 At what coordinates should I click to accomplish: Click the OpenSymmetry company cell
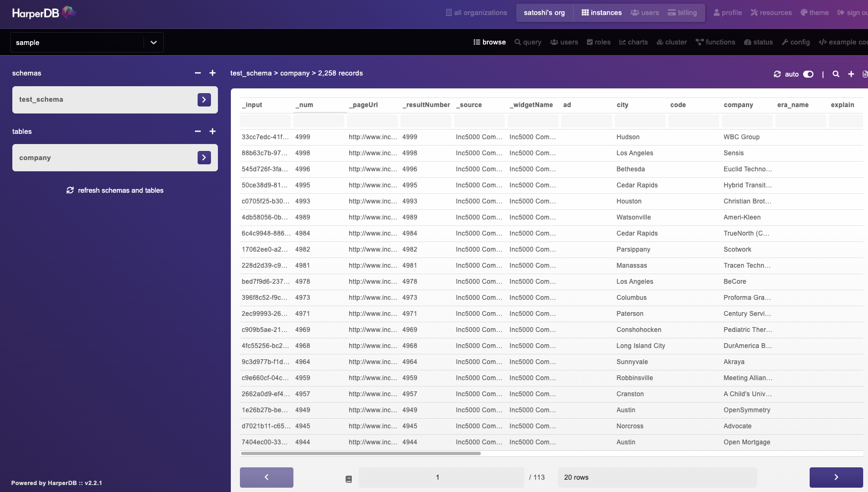747,410
